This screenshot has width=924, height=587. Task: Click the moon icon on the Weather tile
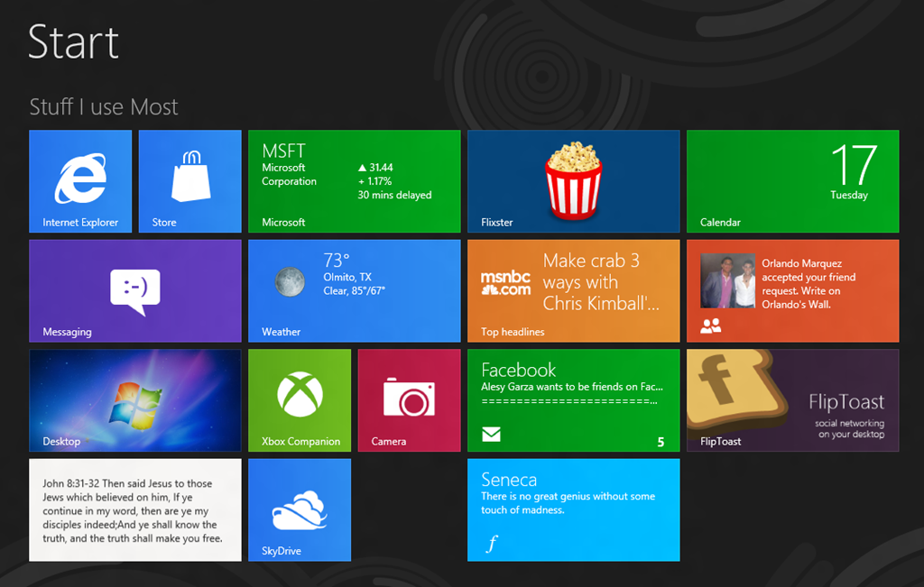click(x=290, y=281)
